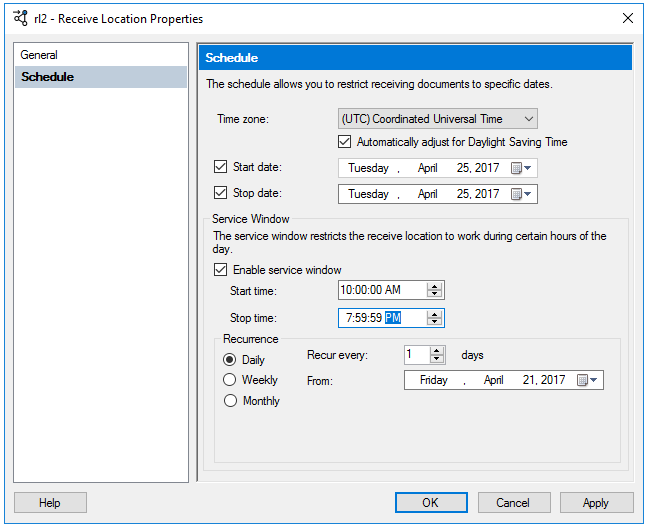Click the OK button
This screenshot has width=650, height=528.
431,503
